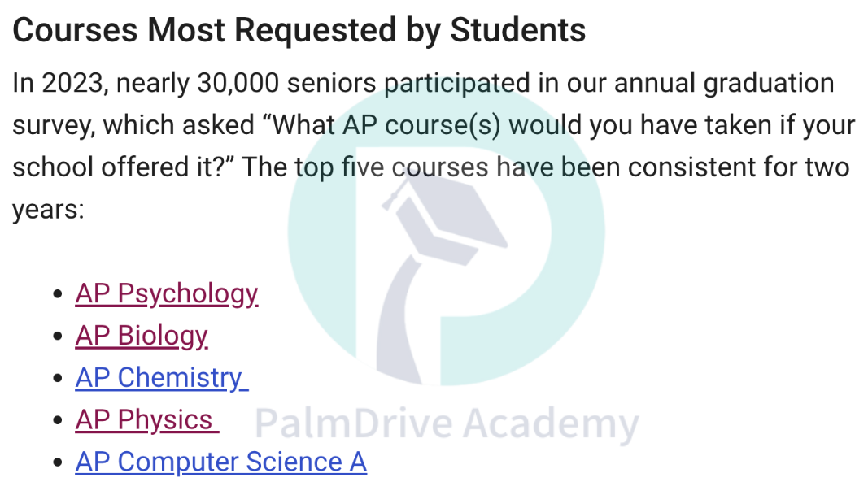
Task: Click the quoted text What AP course(s)
Action: coord(381,125)
